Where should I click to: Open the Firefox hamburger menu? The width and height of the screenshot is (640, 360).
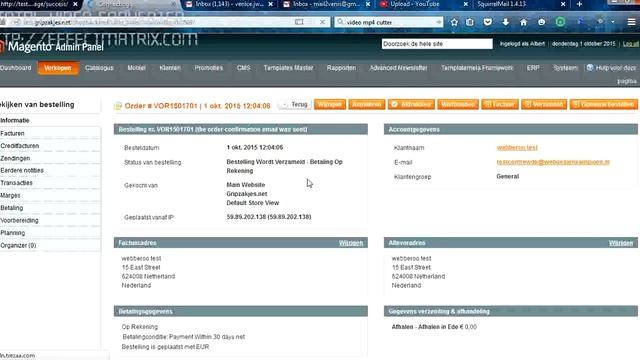pos(631,22)
